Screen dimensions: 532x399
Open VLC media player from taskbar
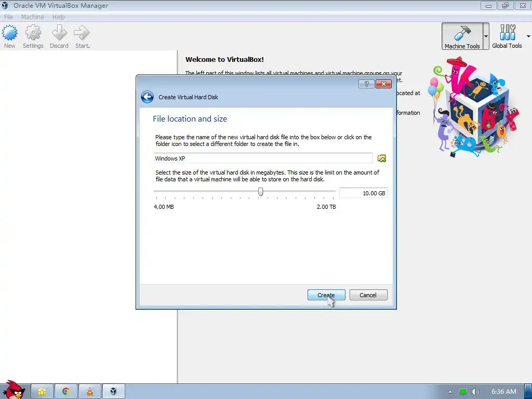click(89, 392)
